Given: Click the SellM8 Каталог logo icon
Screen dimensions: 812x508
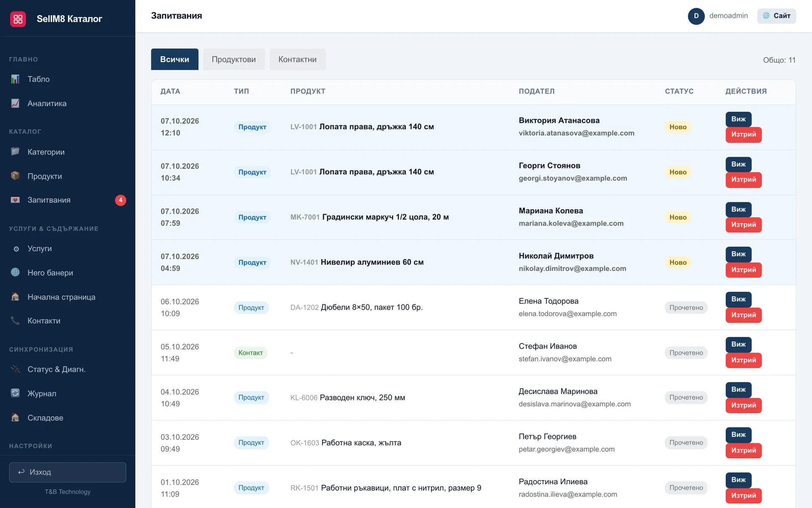Looking at the screenshot, I should 18,19.
